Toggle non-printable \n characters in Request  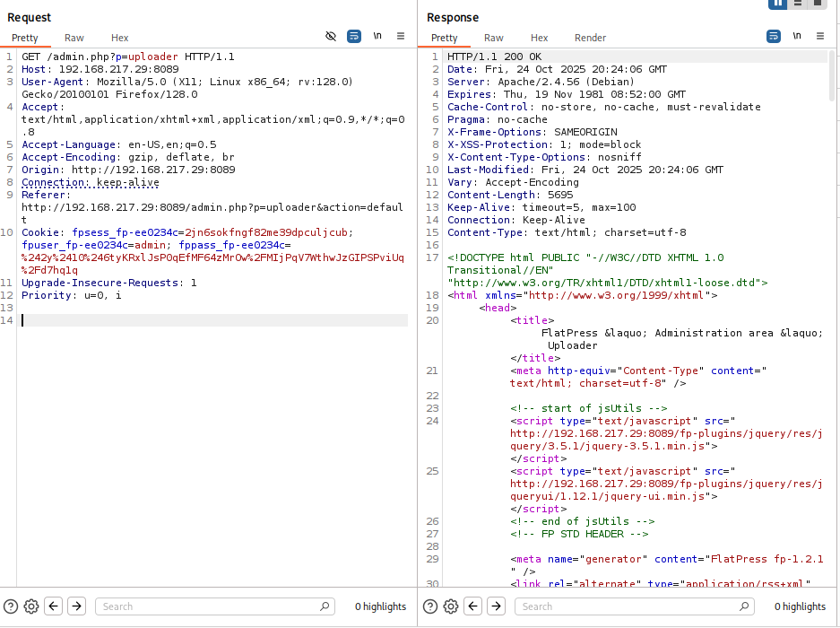377,37
